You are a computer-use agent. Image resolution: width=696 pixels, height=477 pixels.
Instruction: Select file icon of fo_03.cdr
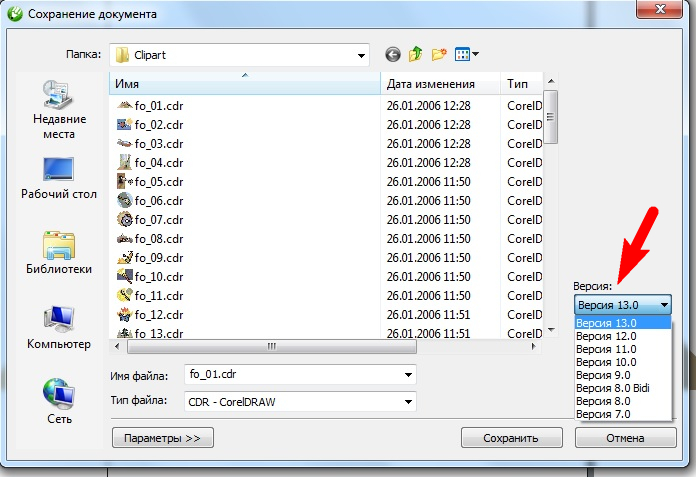pos(125,143)
